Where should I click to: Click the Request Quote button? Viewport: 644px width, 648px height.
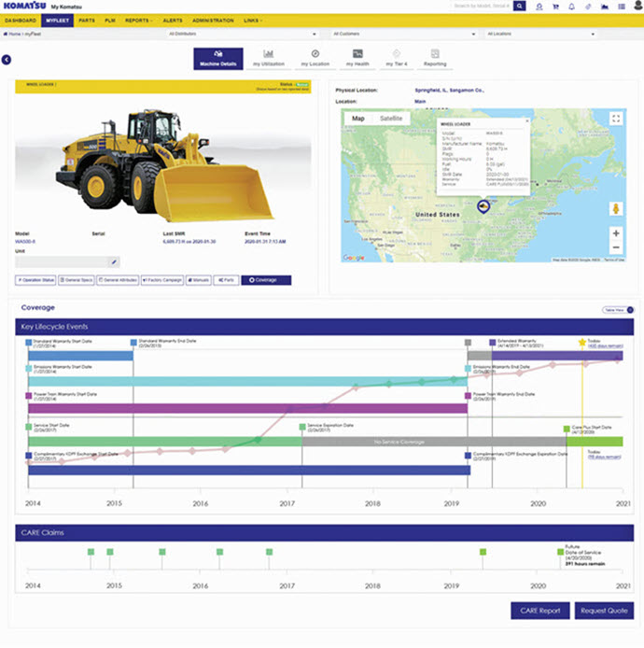click(x=604, y=611)
